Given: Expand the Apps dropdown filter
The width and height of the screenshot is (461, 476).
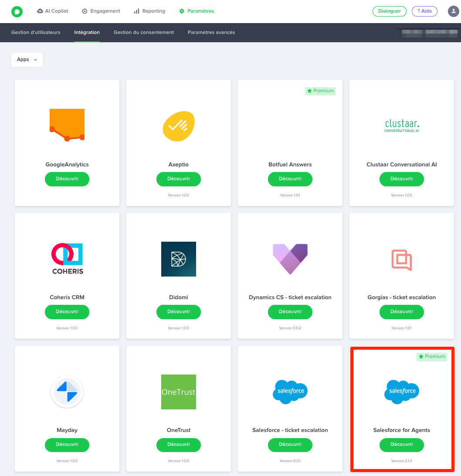Looking at the screenshot, I should (x=27, y=60).
